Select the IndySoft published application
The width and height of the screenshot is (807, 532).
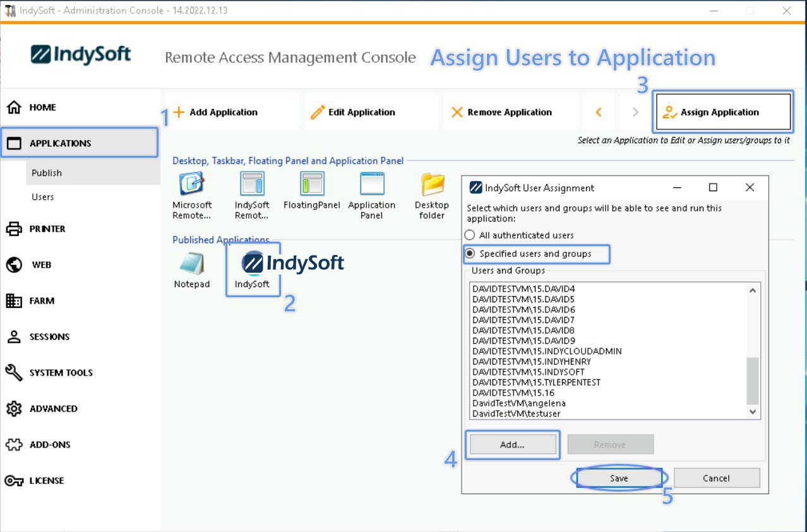(x=253, y=270)
